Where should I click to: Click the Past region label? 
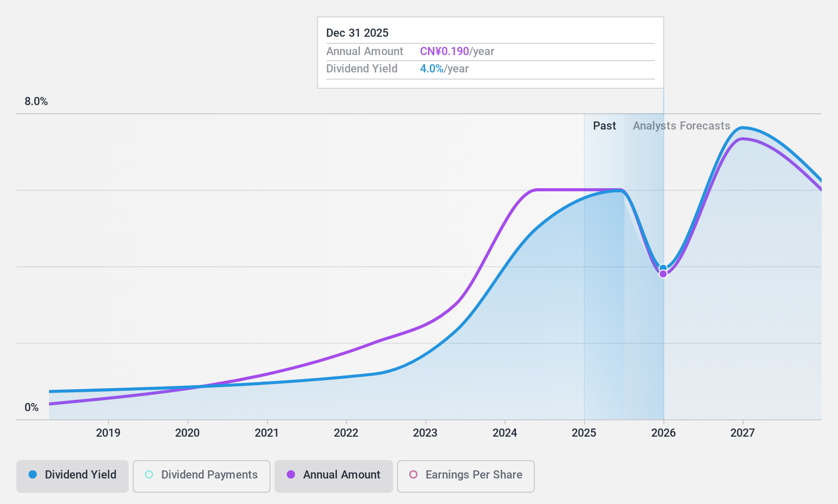coord(604,126)
